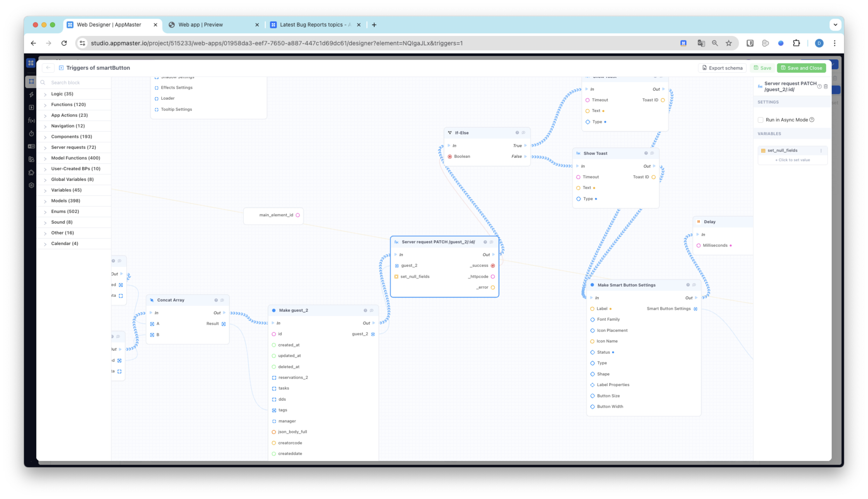Screen dimensions: 868x499
Task: Expand the Components (193) category
Action: click(x=74, y=136)
